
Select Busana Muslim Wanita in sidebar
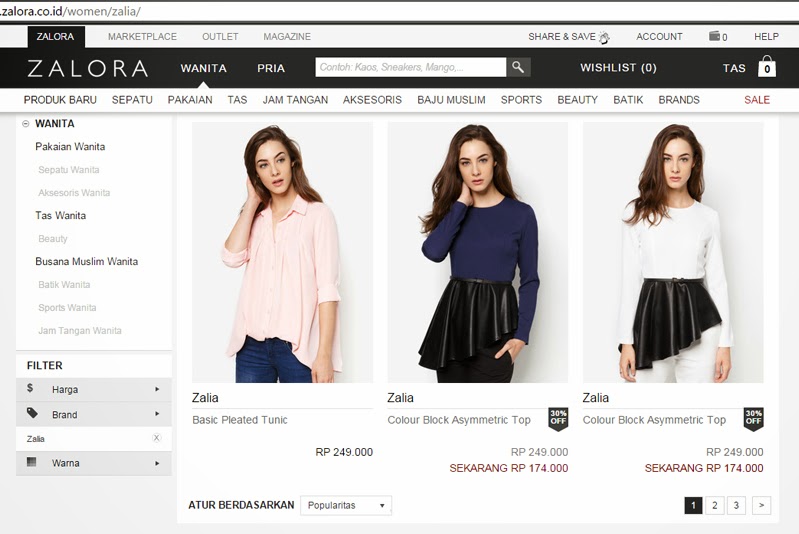click(x=87, y=261)
